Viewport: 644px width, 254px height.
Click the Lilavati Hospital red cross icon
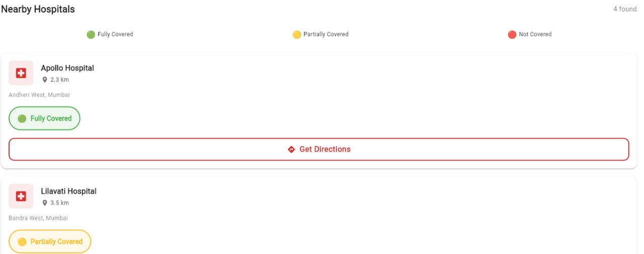pos(21,196)
